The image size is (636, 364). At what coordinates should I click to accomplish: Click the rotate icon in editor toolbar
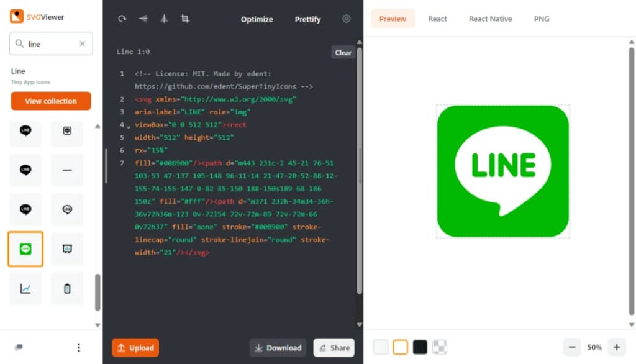(x=122, y=19)
